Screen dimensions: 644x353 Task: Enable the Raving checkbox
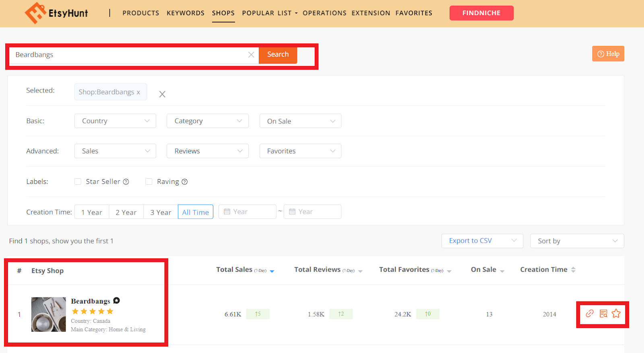click(149, 182)
